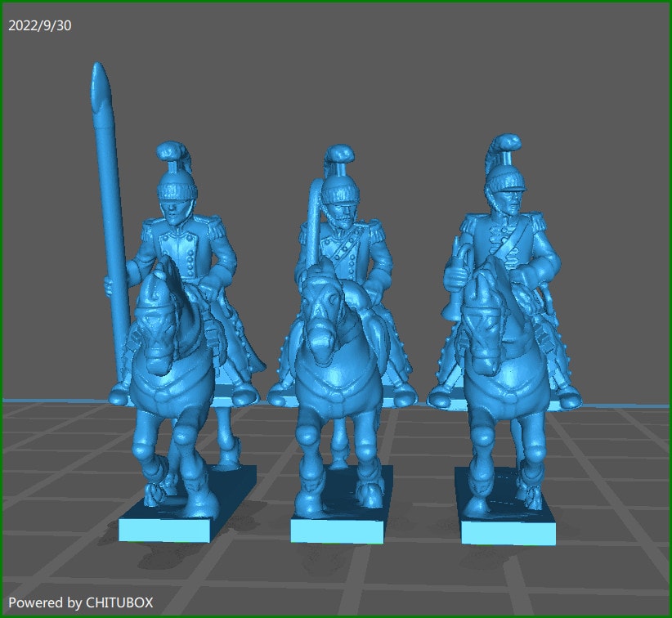The height and width of the screenshot is (618, 672).
Task: Click the head of the left horse
Action: point(155,327)
